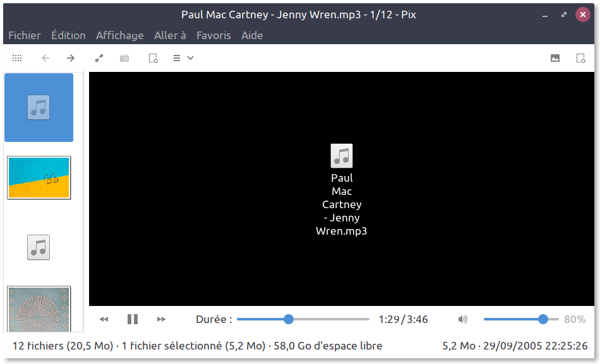The width and height of the screenshot is (600, 364).
Task: Toggle the properties sidebar at far right
Action: (x=580, y=58)
